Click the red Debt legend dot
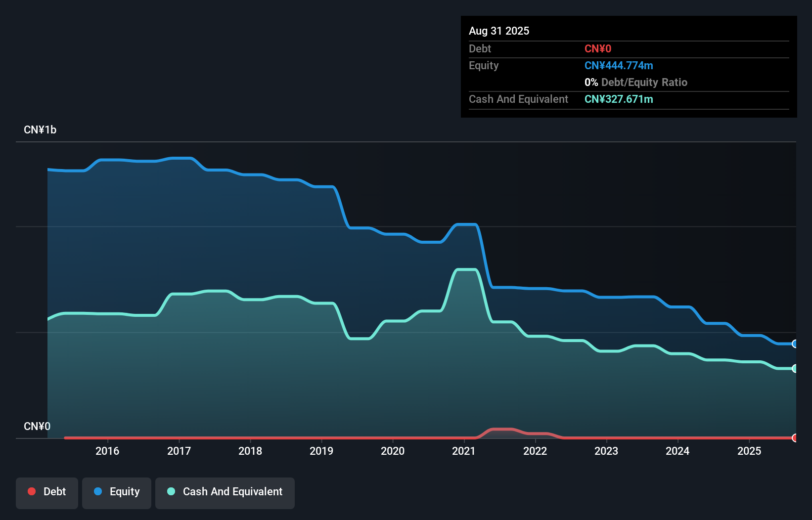The height and width of the screenshot is (520, 812). click(x=32, y=491)
